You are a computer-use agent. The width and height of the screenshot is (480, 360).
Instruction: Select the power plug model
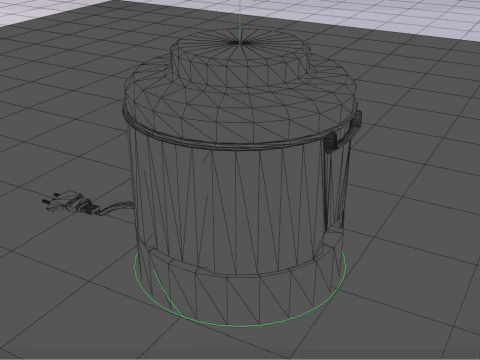(x=71, y=203)
